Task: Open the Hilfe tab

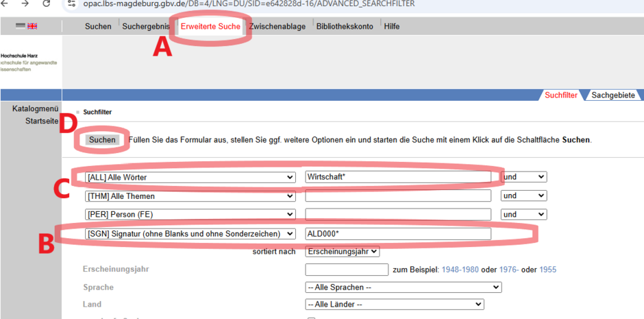Action: pyautogui.click(x=392, y=26)
